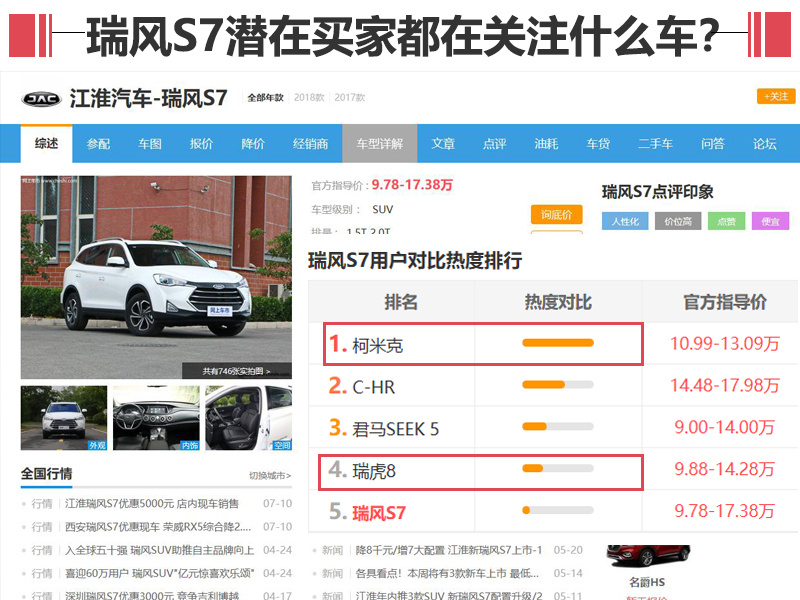Open the 油耗 tab
This screenshot has height=600, width=800.
(546, 144)
